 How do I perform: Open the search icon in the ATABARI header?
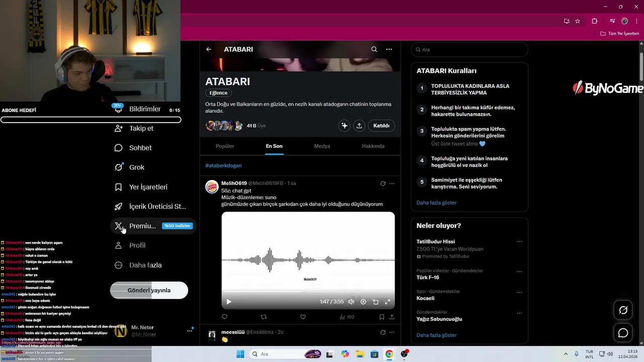(374, 49)
